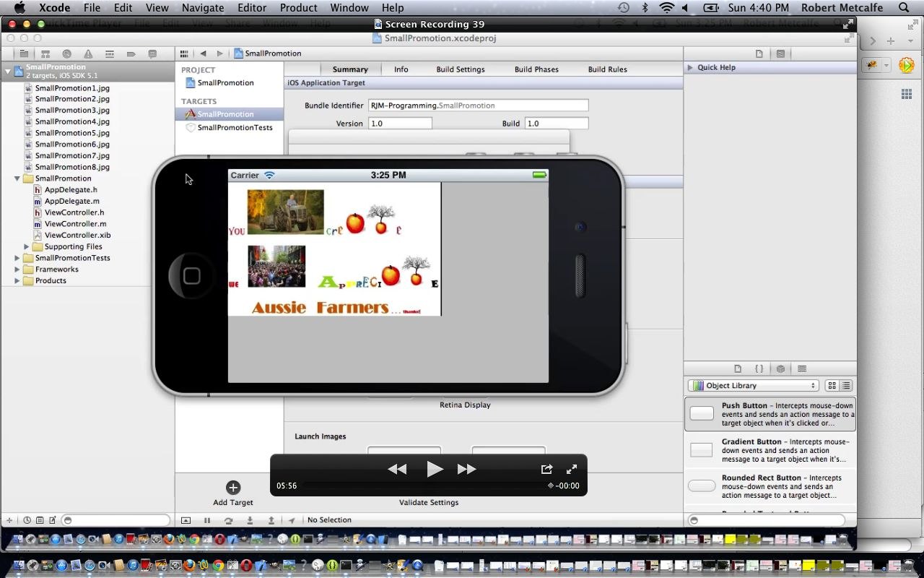Click Validate Settings button

pyautogui.click(x=429, y=502)
